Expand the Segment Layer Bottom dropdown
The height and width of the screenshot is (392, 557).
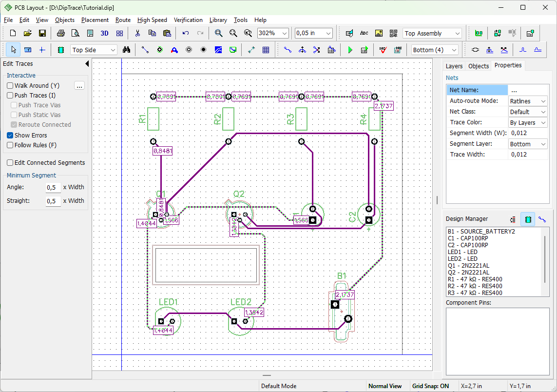coord(543,144)
